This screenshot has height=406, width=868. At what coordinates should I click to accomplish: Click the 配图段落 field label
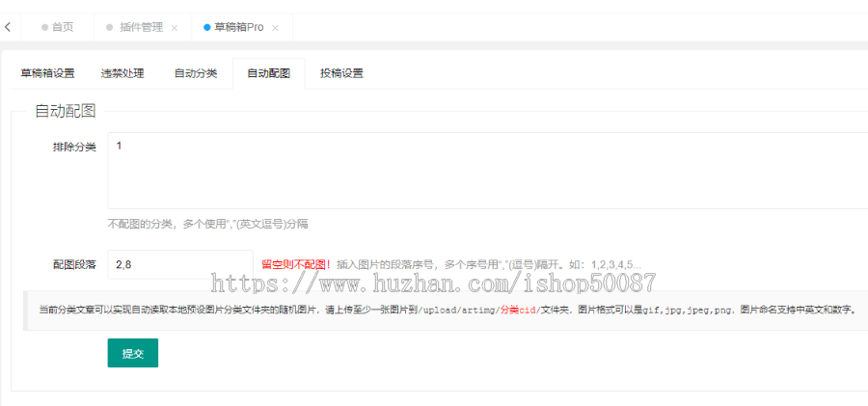[x=74, y=264]
